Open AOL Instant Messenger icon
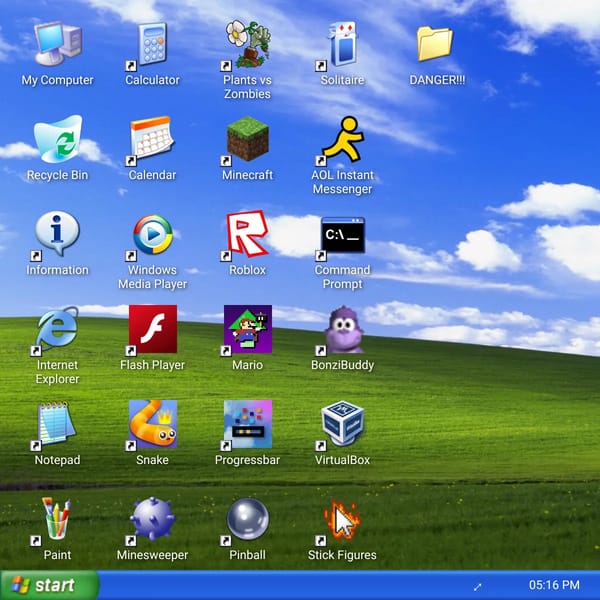This screenshot has height=600, width=600. (x=342, y=139)
